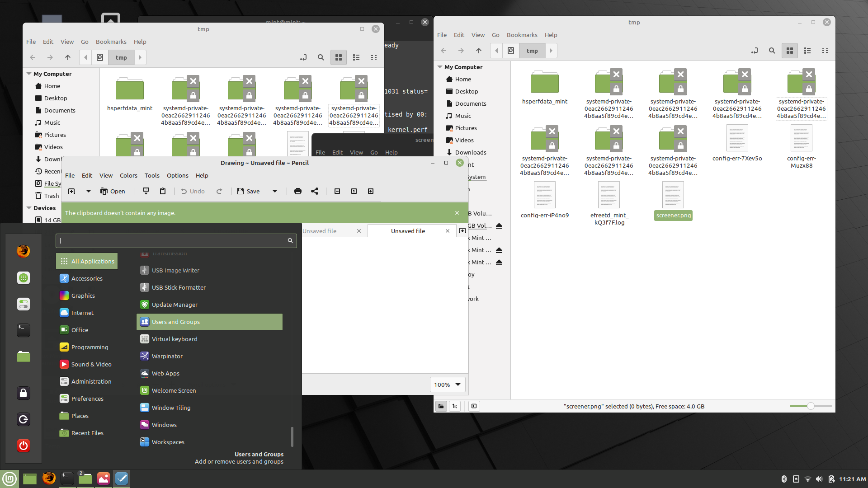Open the search icon in the right tmp window
This screenshot has width=868, height=488.
click(x=772, y=51)
